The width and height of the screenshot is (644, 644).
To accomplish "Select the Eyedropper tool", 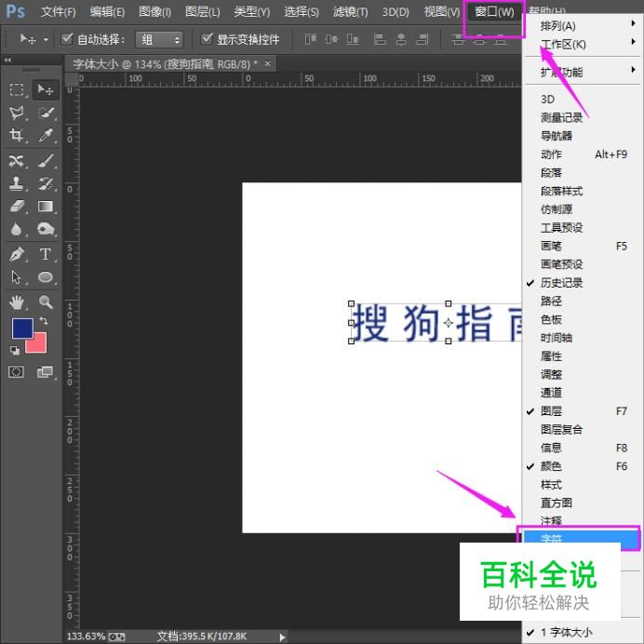I will click(x=46, y=135).
